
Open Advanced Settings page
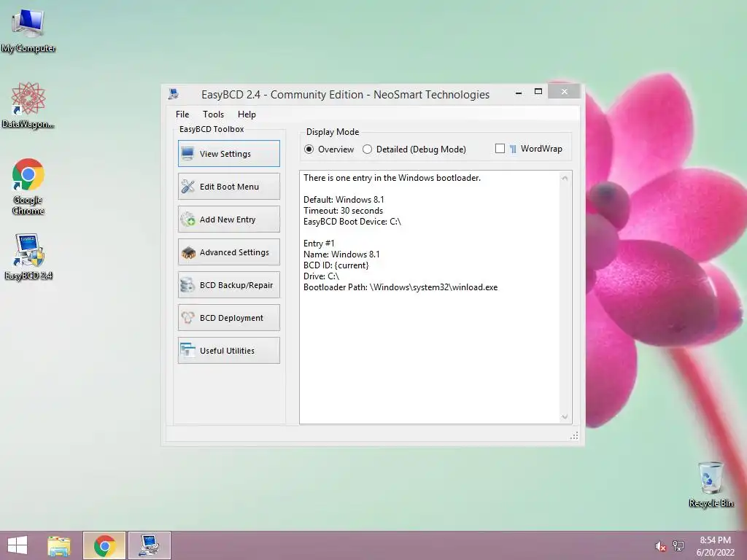pos(228,252)
